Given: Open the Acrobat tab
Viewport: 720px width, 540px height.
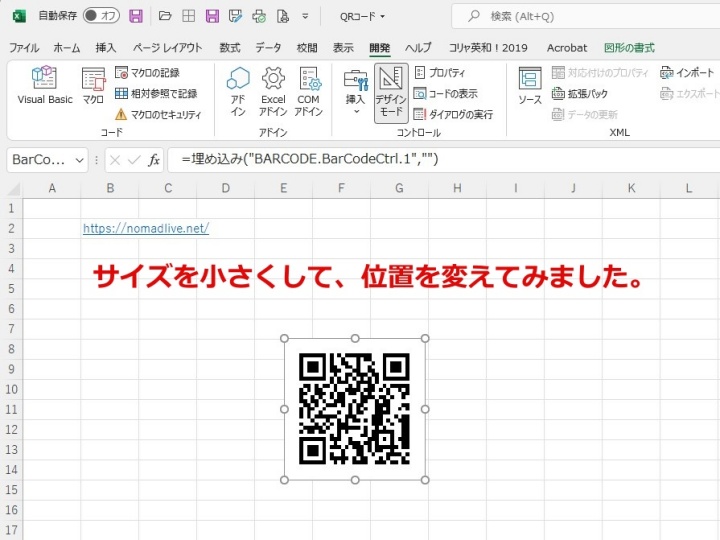Looking at the screenshot, I should [x=567, y=48].
